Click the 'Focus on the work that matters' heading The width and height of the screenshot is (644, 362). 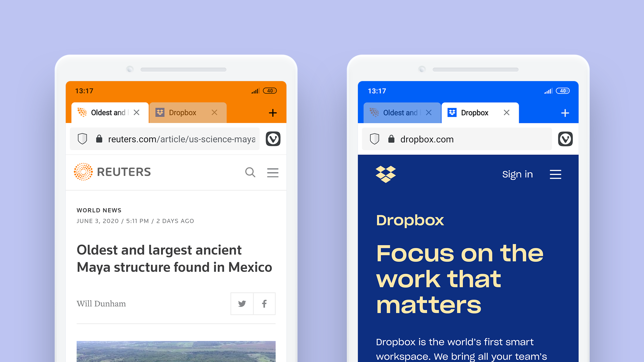click(x=460, y=279)
